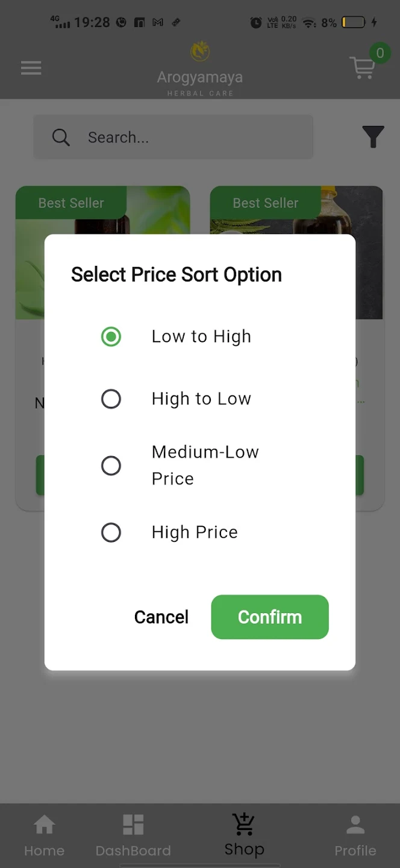Image resolution: width=400 pixels, height=868 pixels.
Task: Select the High to Low sort option
Action: tap(111, 398)
